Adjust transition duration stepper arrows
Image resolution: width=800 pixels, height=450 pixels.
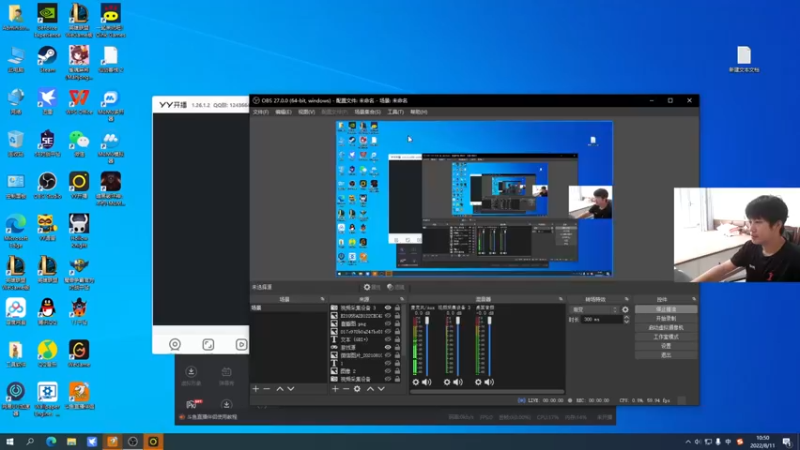(x=627, y=319)
